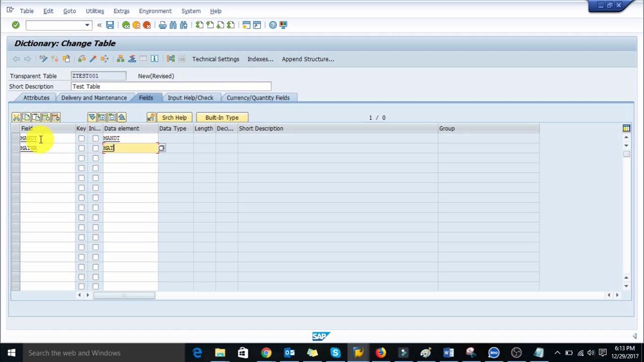Open the search help for MAT data element

pyautogui.click(x=162, y=148)
